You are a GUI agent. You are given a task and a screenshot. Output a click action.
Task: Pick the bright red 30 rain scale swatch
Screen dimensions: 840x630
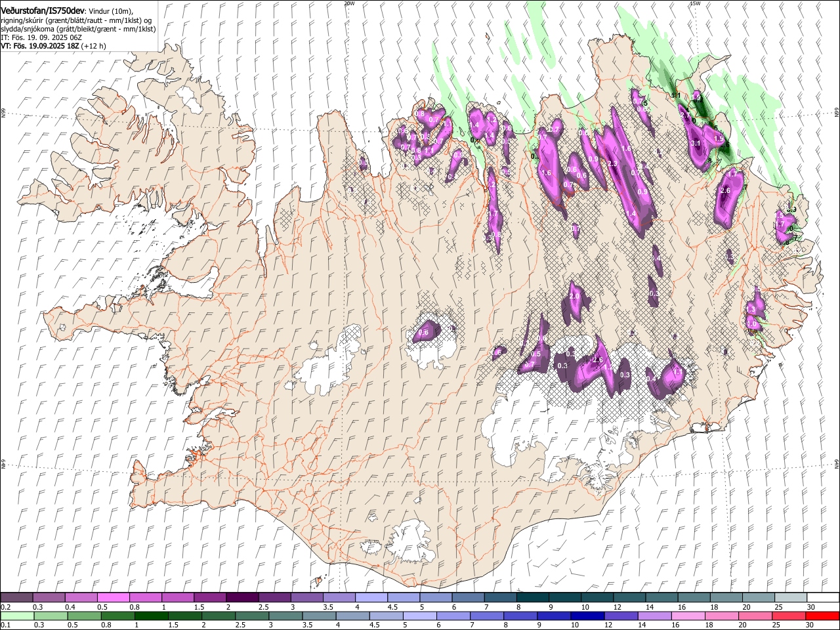tap(822, 616)
